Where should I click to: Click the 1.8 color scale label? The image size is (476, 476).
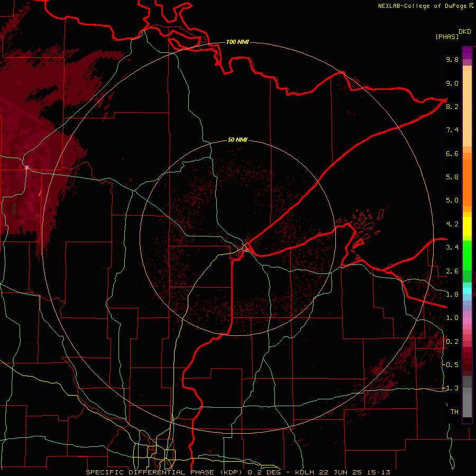tap(452, 295)
